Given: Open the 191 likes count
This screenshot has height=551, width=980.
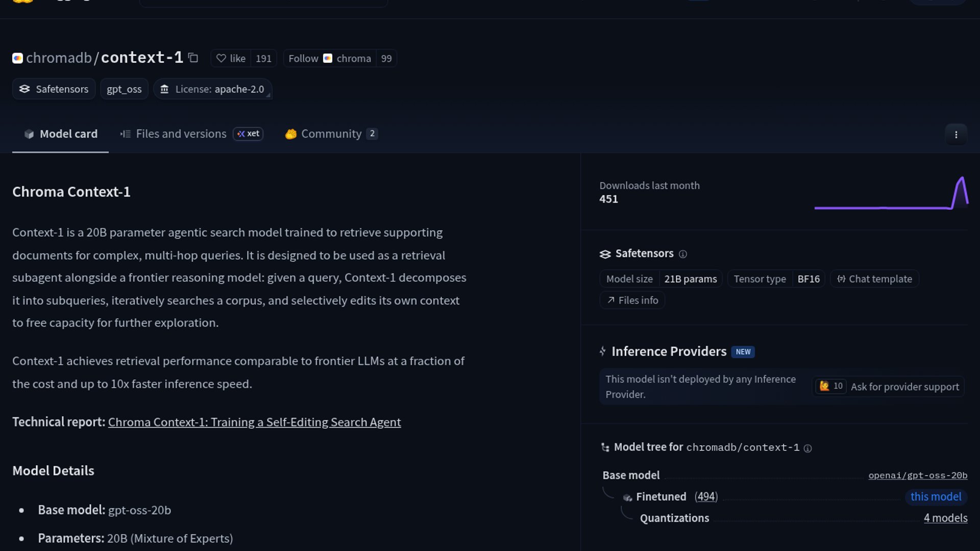Looking at the screenshot, I should [x=263, y=59].
